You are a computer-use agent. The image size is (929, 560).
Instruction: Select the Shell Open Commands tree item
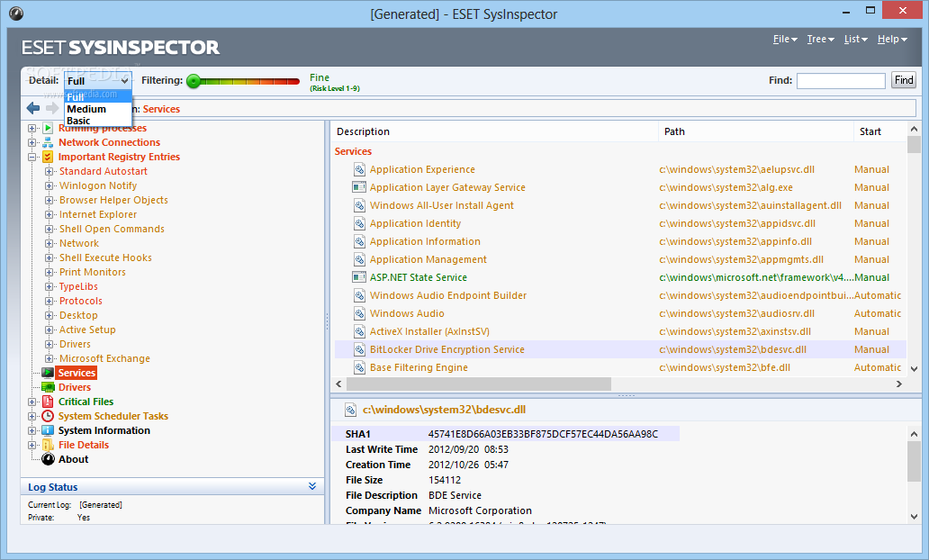pos(112,229)
